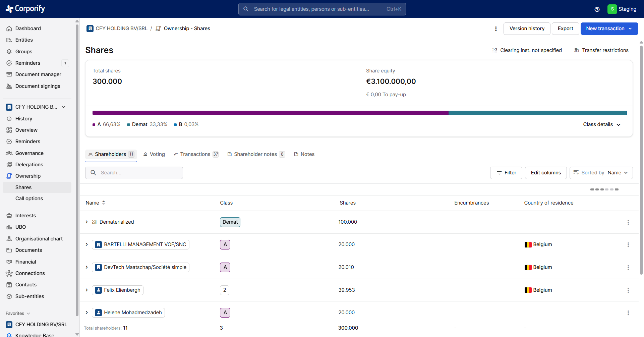Open Connections from the sidebar

[30, 273]
